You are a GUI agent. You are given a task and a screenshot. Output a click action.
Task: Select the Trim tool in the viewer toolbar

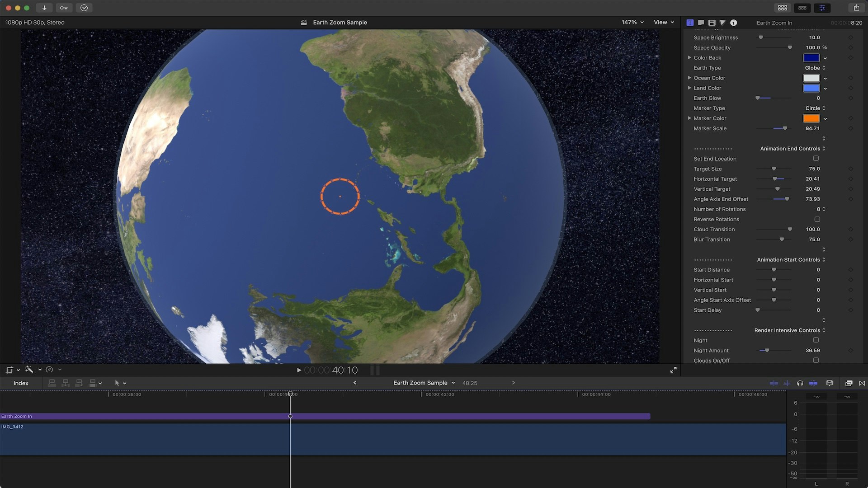click(x=9, y=369)
